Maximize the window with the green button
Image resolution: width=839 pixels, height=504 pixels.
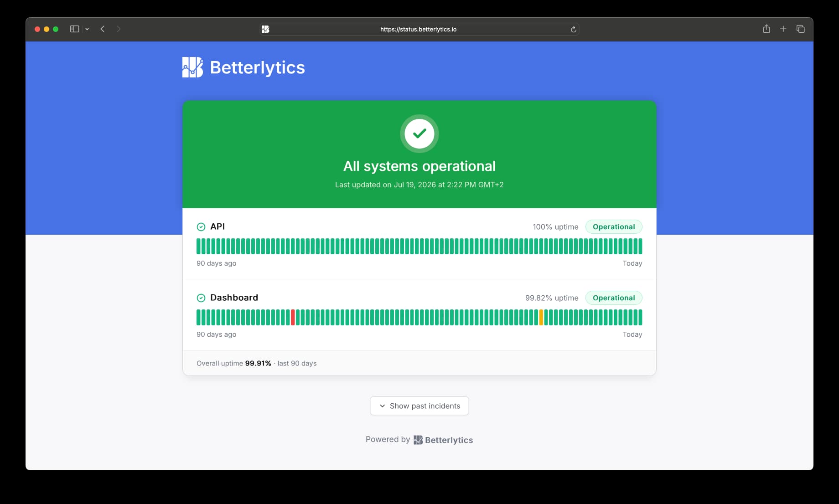56,29
